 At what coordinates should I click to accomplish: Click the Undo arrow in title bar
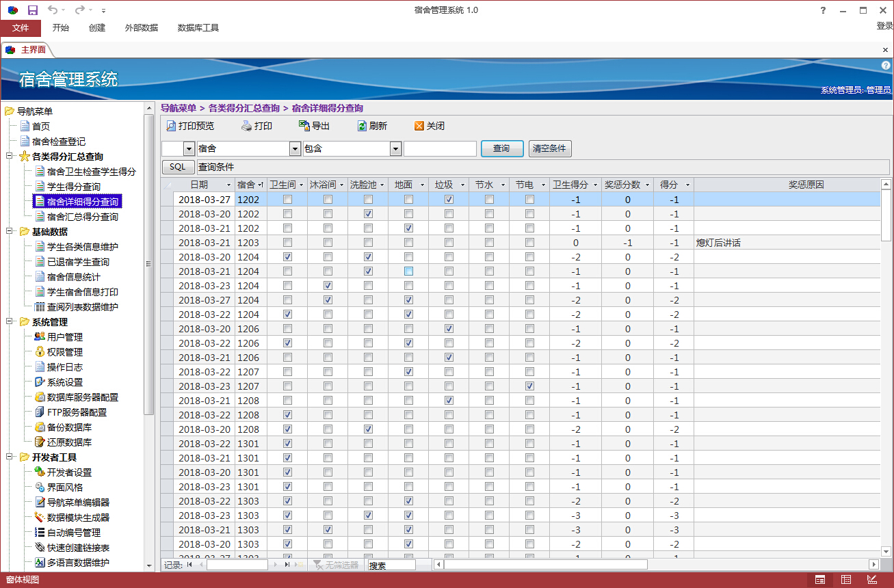[53, 10]
